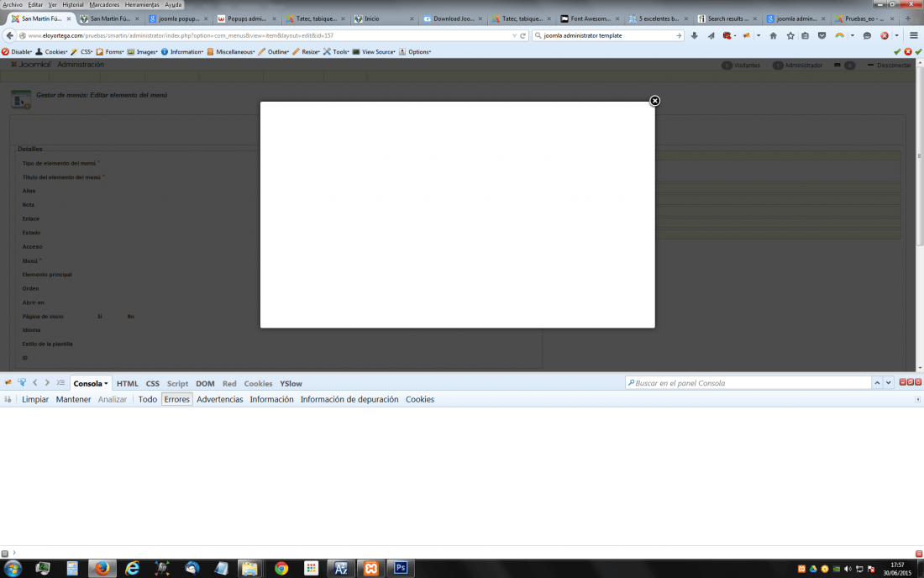Switch to the Search results browser tab
The height and width of the screenshot is (578, 924).
click(727, 18)
